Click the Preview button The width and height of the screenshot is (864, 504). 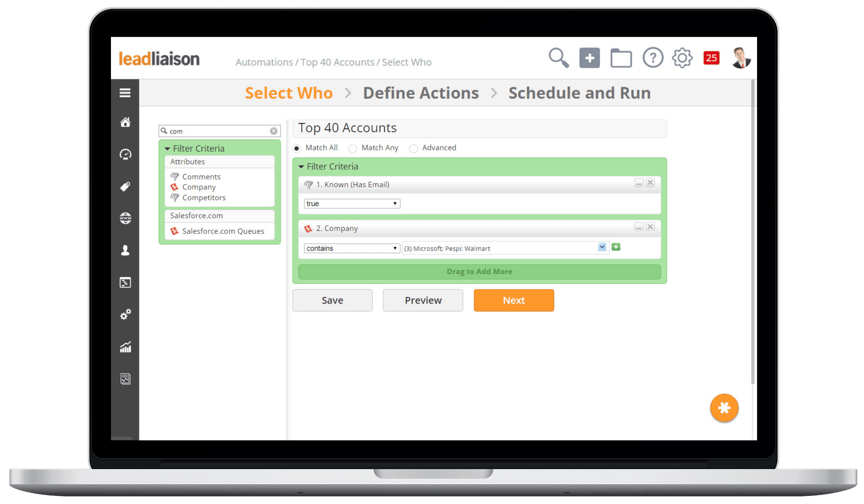423,300
